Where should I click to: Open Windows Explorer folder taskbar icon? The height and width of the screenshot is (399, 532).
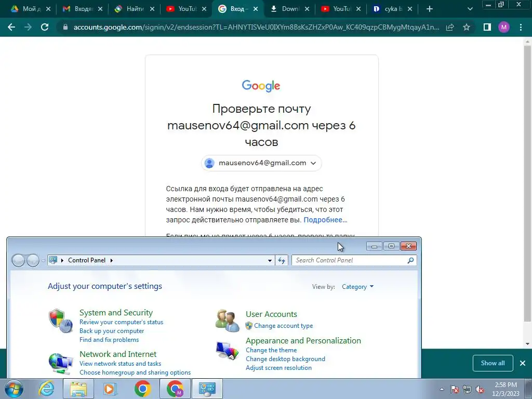tap(78, 389)
